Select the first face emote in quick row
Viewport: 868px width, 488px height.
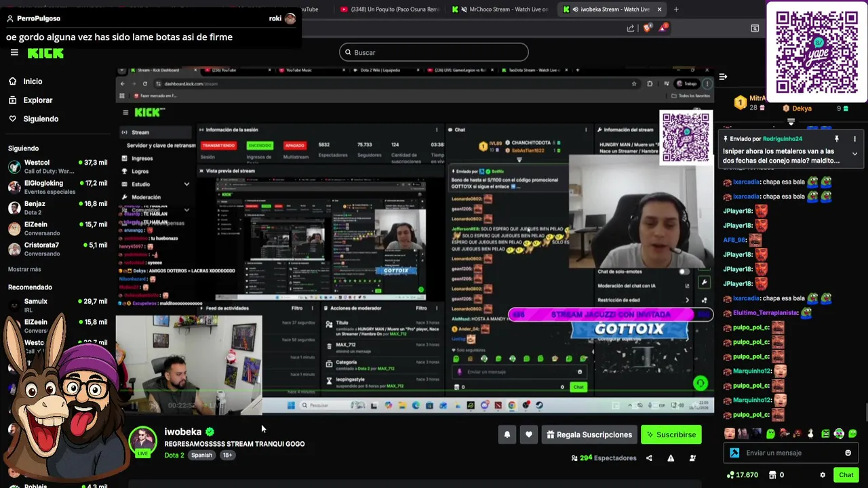point(729,434)
